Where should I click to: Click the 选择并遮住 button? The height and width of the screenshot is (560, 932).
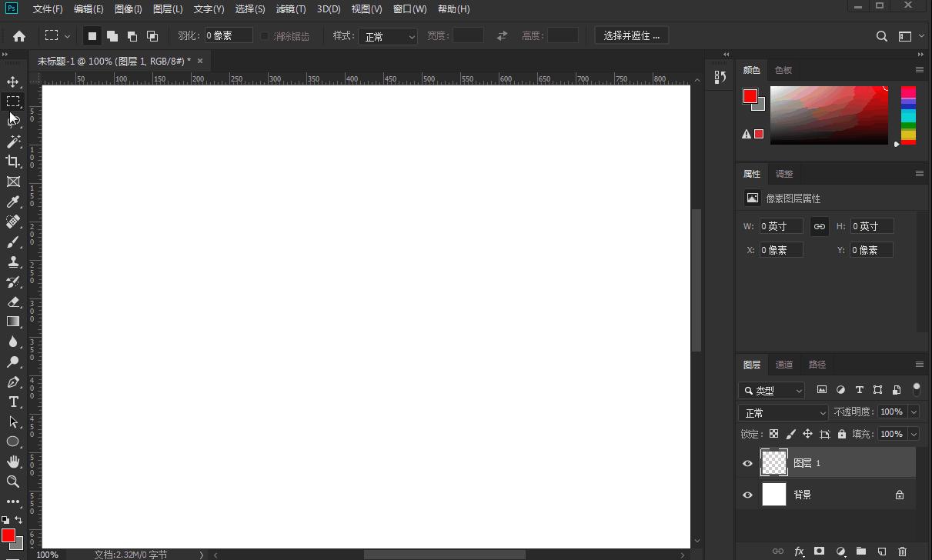[x=631, y=35]
